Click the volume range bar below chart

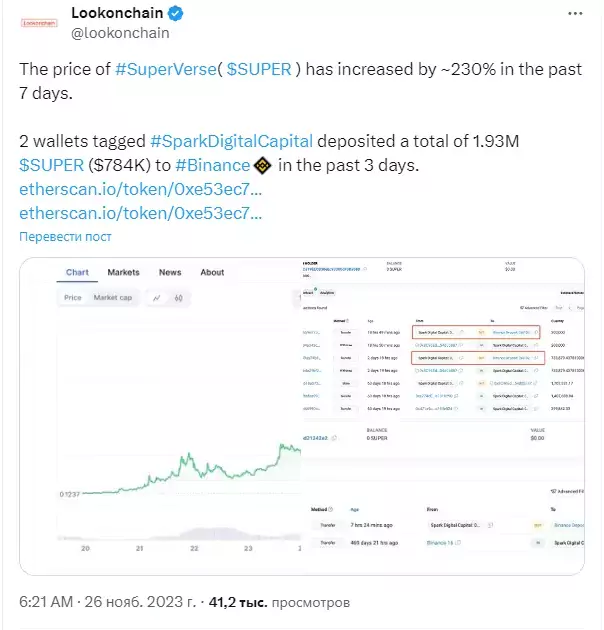pos(179,534)
